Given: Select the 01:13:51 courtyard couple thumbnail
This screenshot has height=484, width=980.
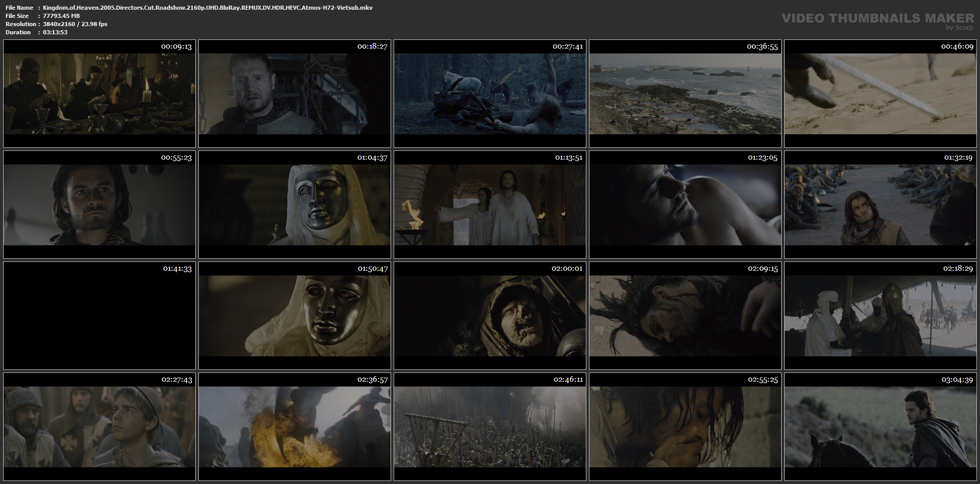Looking at the screenshot, I should point(490,205).
